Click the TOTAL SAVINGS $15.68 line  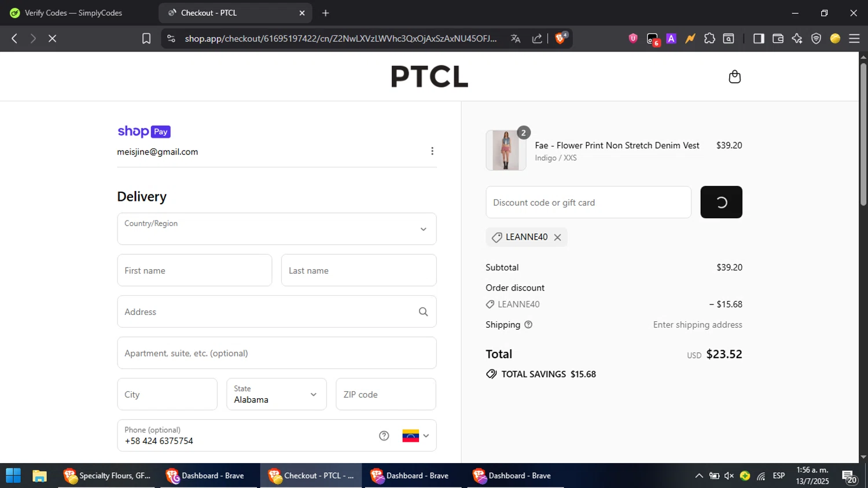(x=541, y=374)
